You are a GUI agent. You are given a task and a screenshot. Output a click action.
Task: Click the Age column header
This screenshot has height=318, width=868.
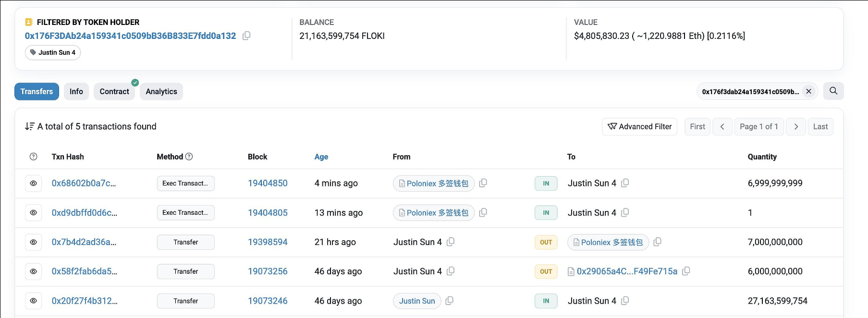pyautogui.click(x=321, y=157)
